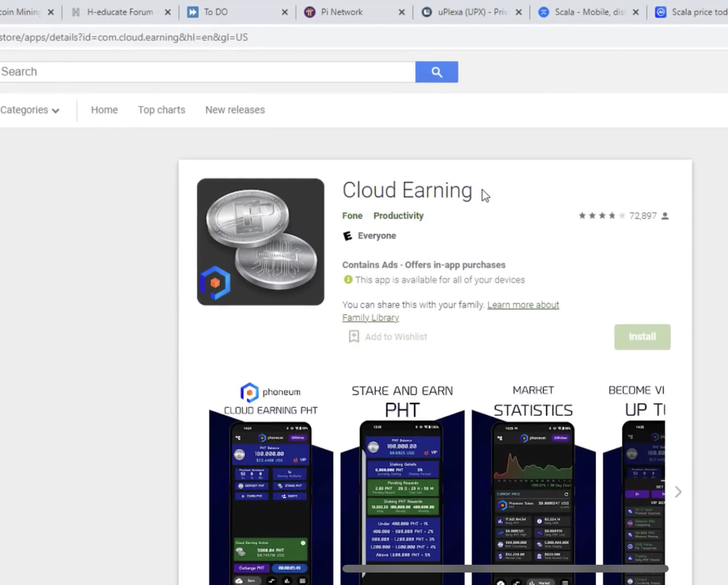Image resolution: width=728 pixels, height=585 pixels.
Task: Close the uPlexa (UPX) tab
Action: click(519, 12)
